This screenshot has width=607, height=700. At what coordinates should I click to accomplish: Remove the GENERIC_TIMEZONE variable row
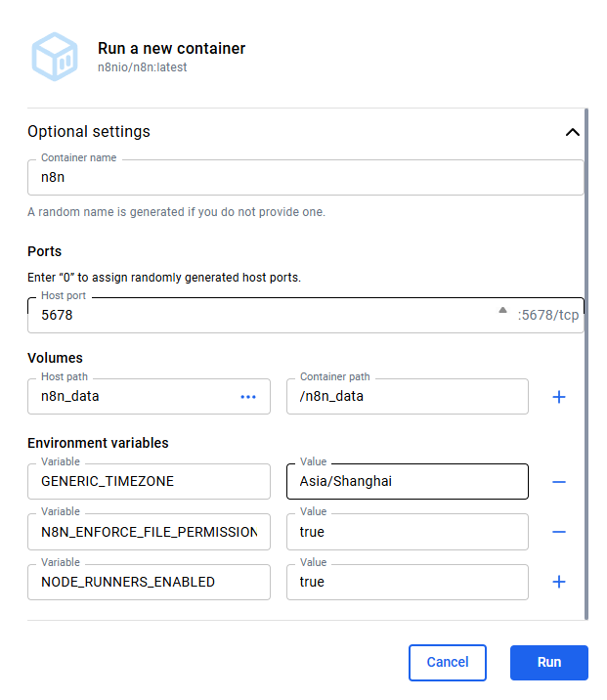(x=559, y=482)
